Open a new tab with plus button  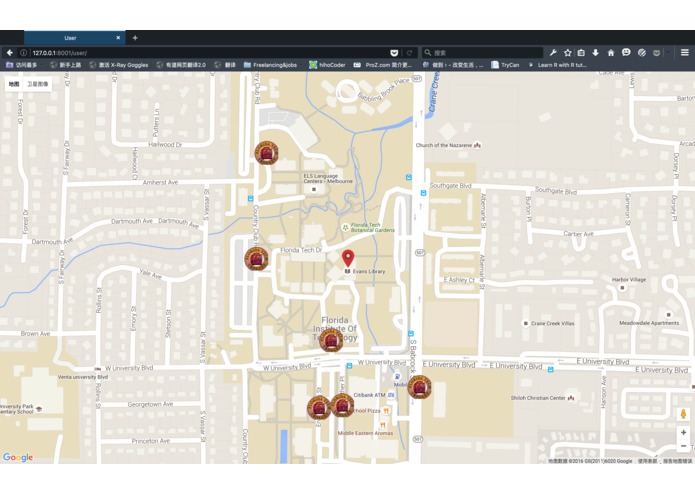pyautogui.click(x=135, y=38)
